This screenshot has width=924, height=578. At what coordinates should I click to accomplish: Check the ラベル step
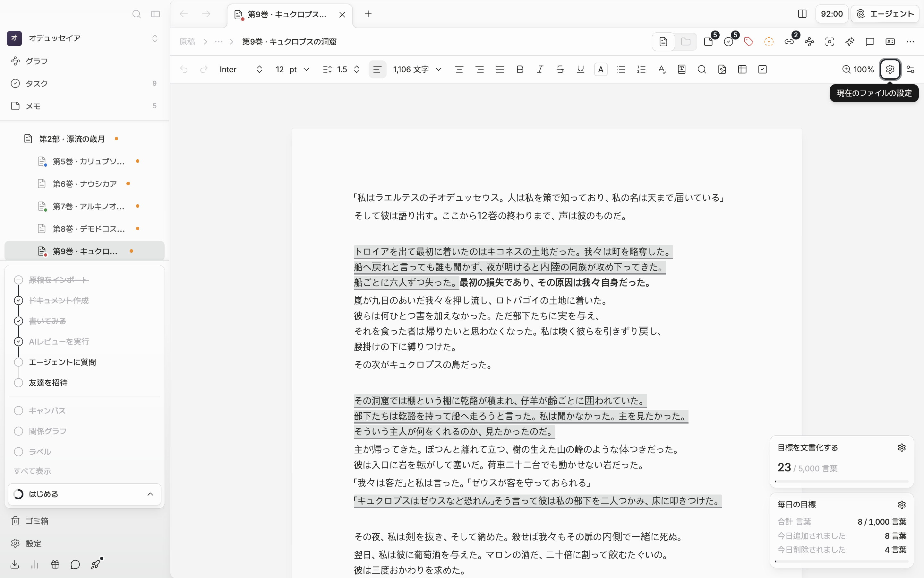(x=18, y=451)
